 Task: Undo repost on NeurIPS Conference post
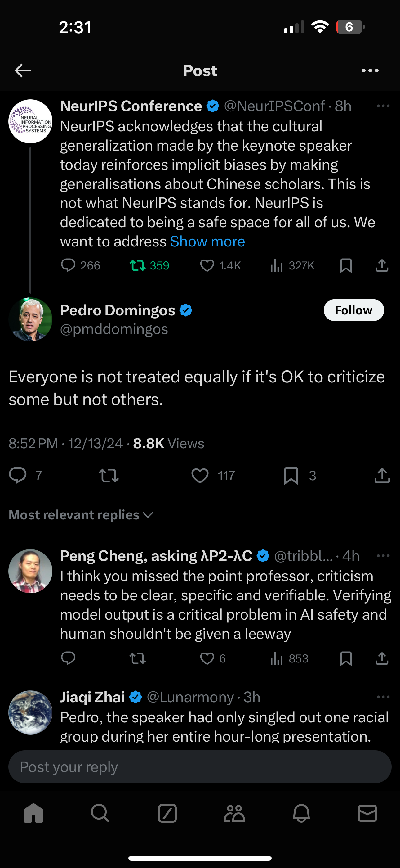pyautogui.click(x=138, y=266)
